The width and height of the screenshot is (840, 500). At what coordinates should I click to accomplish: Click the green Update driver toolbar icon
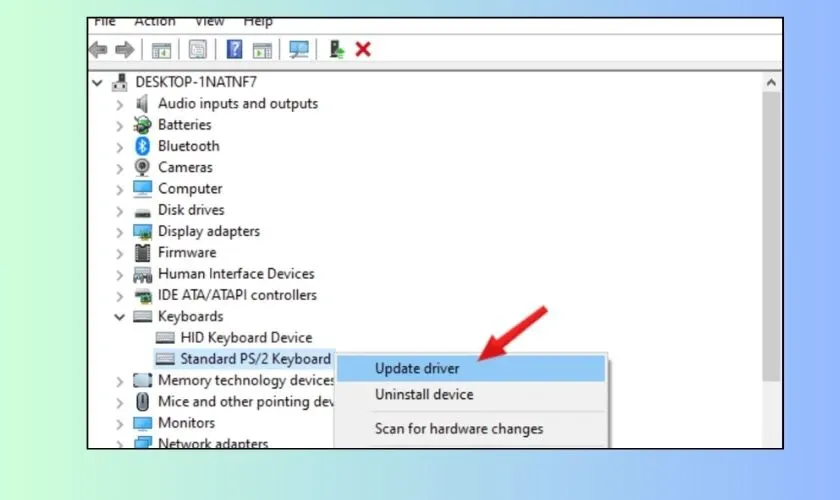pos(337,49)
